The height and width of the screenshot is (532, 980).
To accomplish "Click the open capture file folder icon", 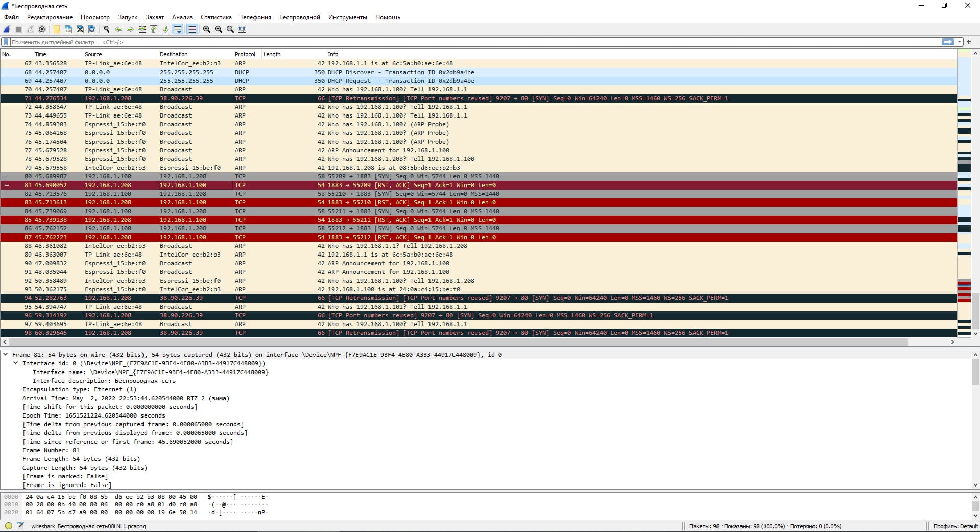I will point(57,29).
